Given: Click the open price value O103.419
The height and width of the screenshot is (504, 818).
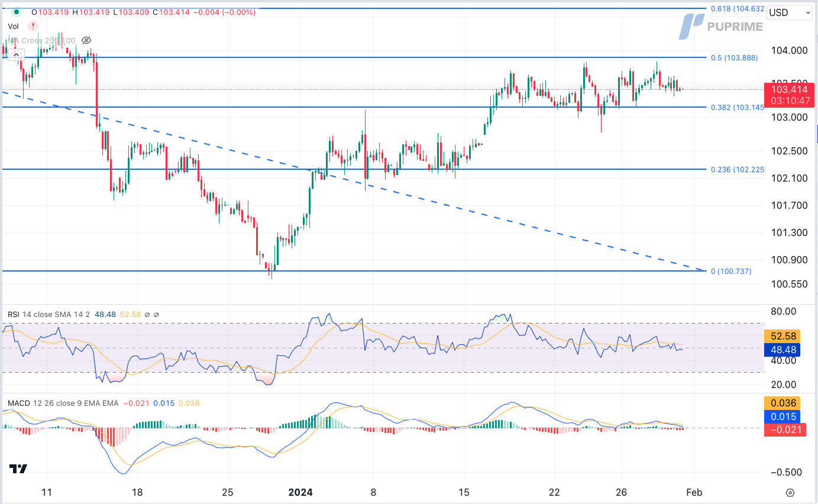Looking at the screenshot, I should tap(51, 12).
